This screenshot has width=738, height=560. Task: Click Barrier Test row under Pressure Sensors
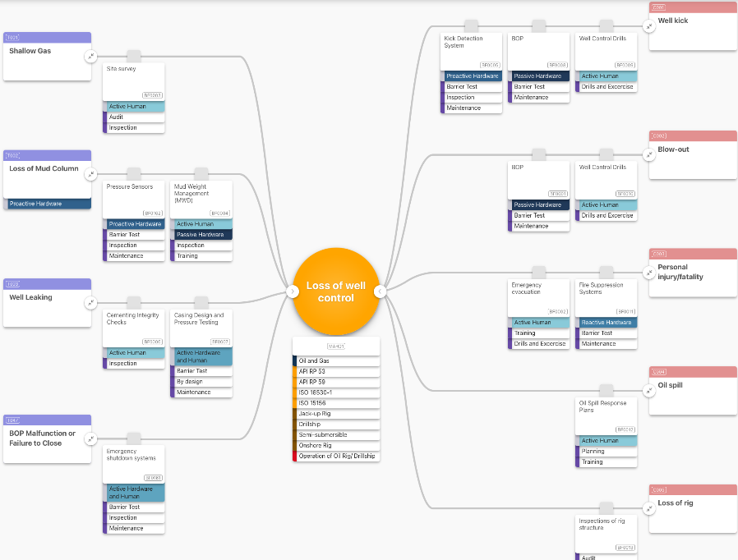(134, 235)
